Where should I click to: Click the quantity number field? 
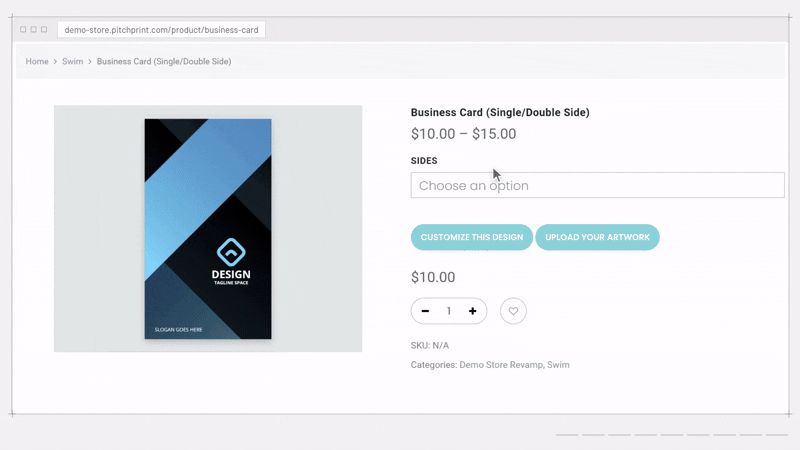[x=448, y=311]
